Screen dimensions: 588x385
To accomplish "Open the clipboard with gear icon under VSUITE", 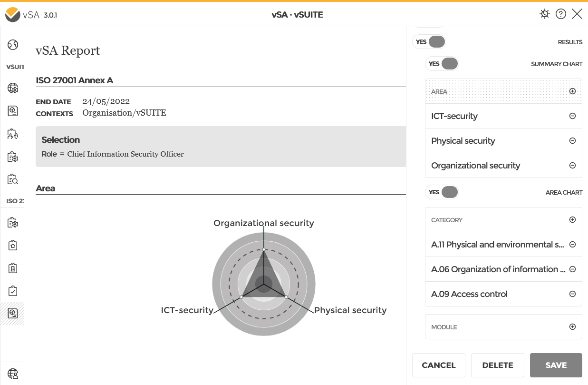I will 13,157.
